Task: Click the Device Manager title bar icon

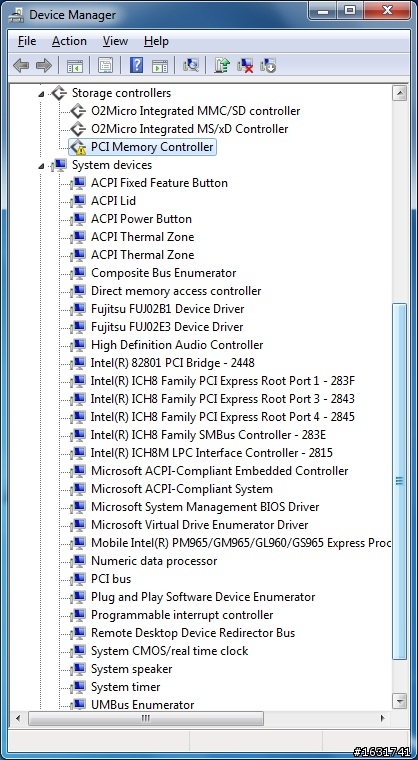Action: click(16, 15)
